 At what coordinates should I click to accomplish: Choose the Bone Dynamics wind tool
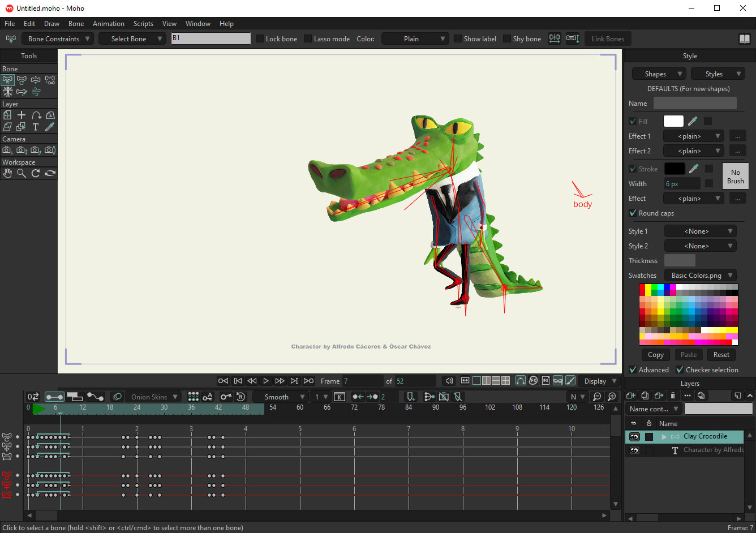tap(36, 92)
